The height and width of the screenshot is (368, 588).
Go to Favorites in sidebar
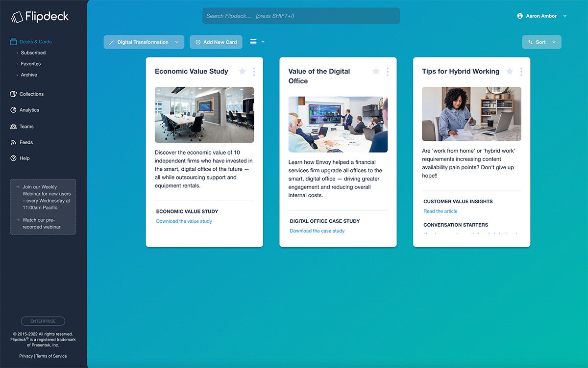(31, 64)
